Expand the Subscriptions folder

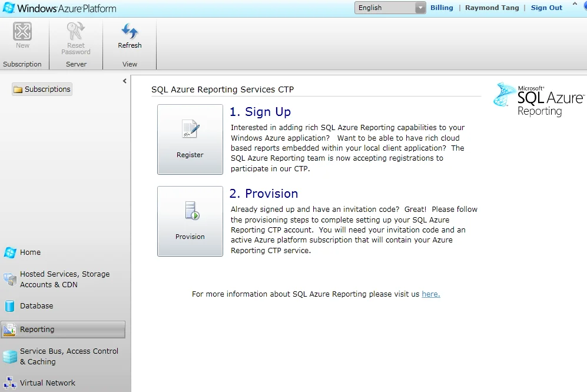click(x=42, y=89)
